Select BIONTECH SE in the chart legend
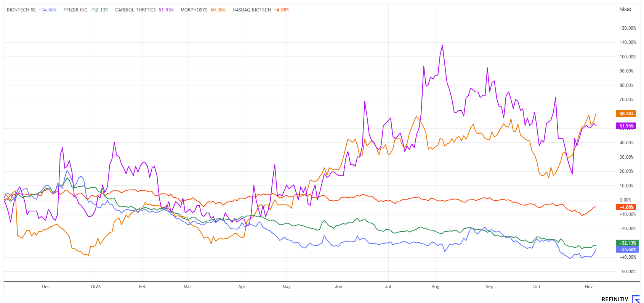644x303 pixels. pos(21,10)
